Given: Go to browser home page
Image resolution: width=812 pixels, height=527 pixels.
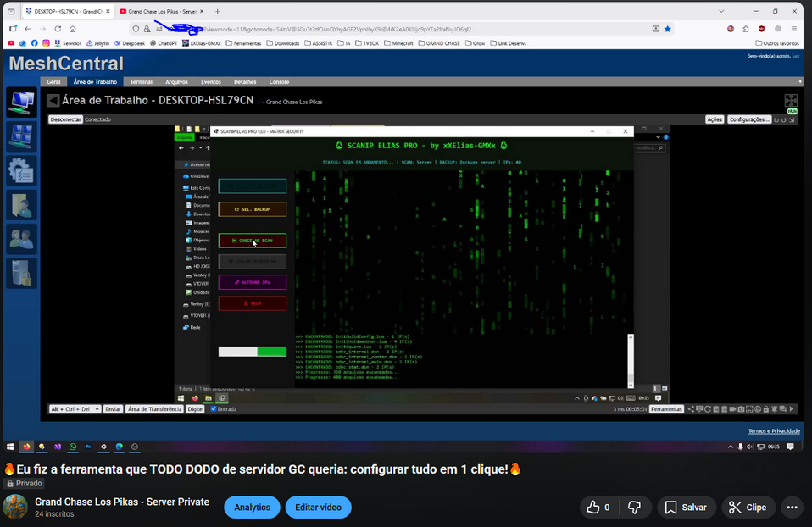Looking at the screenshot, I should (x=73, y=29).
